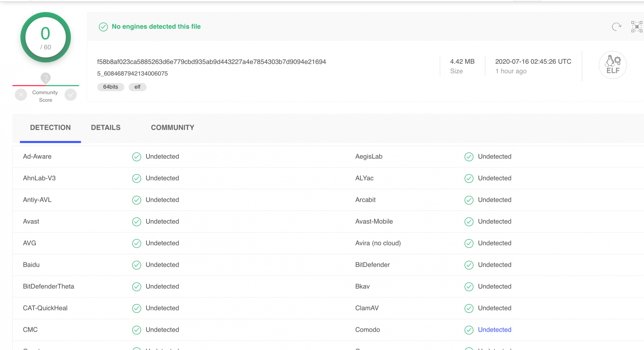Click the Ad-Aware undetected checkmark icon

[x=137, y=157]
